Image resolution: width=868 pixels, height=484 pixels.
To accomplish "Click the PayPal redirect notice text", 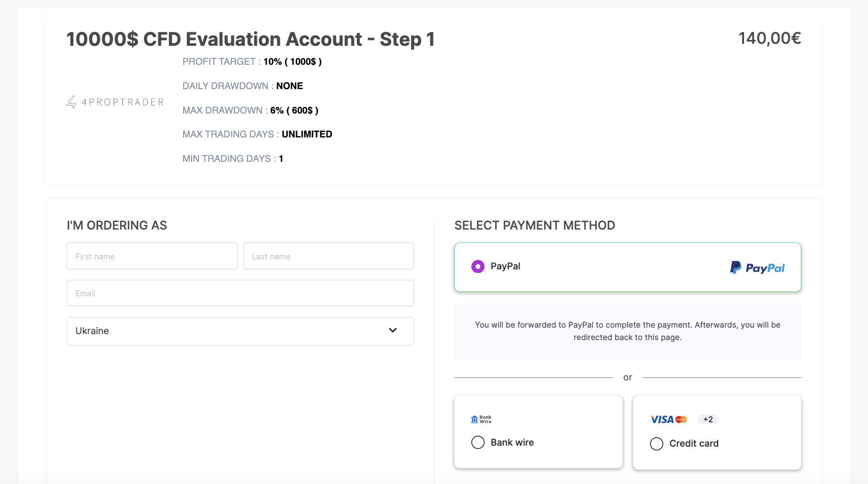I will pos(628,331).
